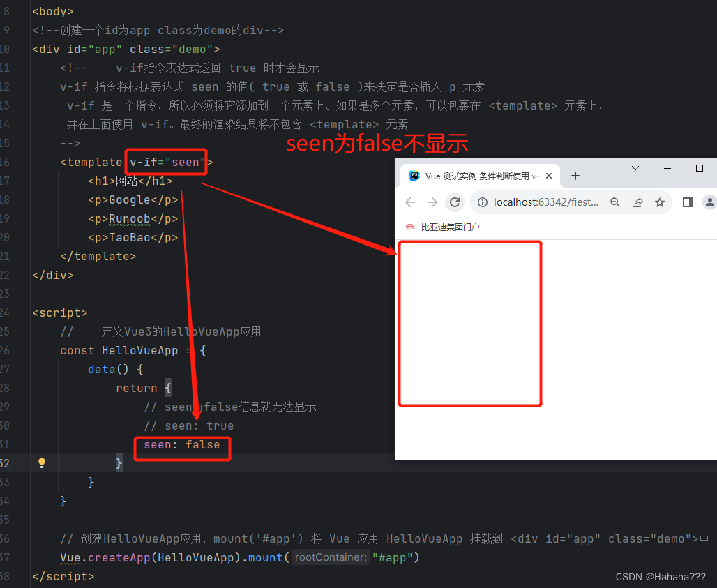Click the return keyword
The height and width of the screenshot is (588, 717).
click(x=136, y=388)
